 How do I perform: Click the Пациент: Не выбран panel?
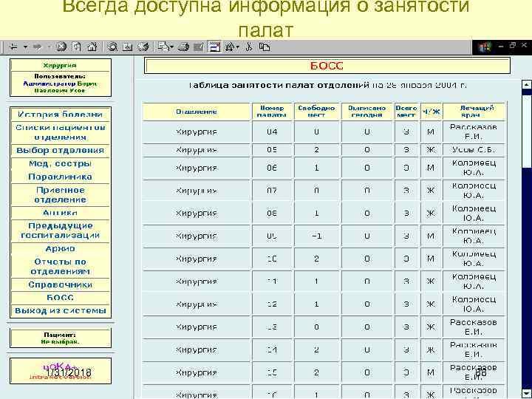pos(61,338)
